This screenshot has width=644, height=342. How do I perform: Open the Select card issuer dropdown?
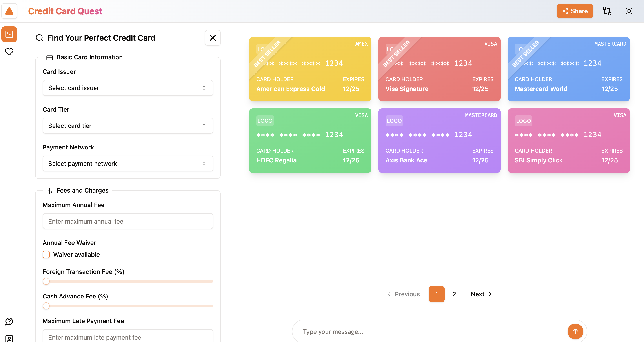coord(128,88)
